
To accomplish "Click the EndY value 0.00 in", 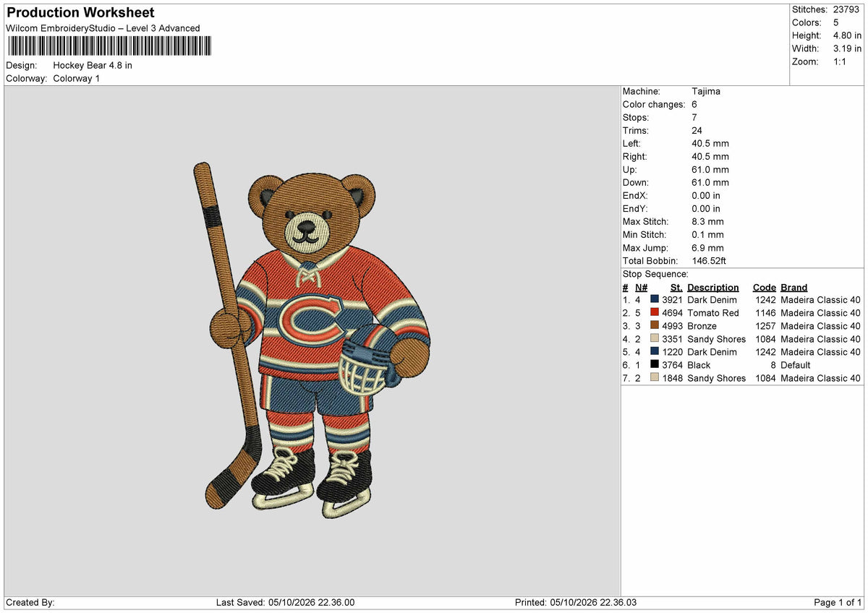I will coord(706,208).
